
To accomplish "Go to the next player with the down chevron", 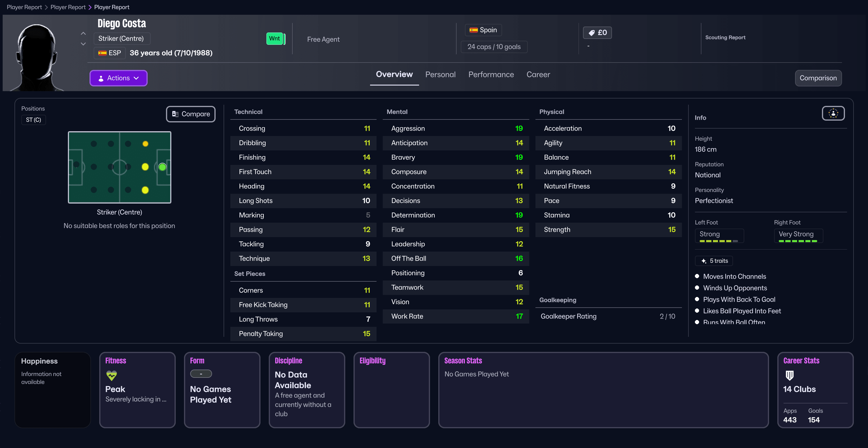I will pyautogui.click(x=83, y=44).
